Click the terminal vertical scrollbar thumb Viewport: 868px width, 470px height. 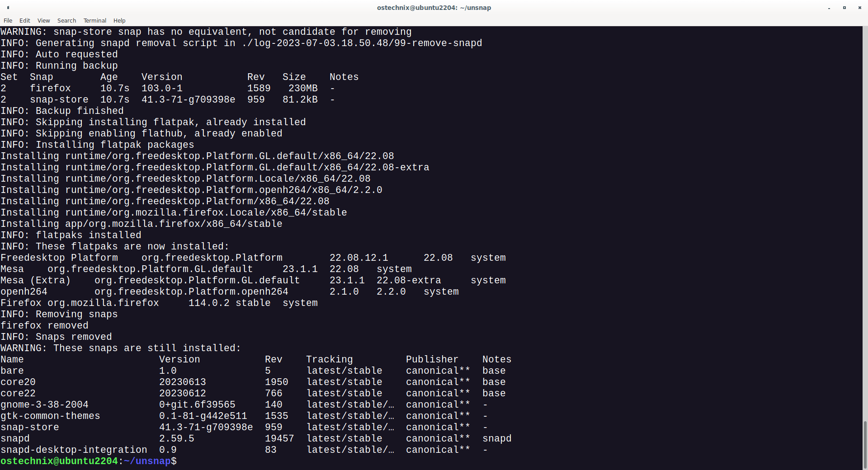click(865, 445)
